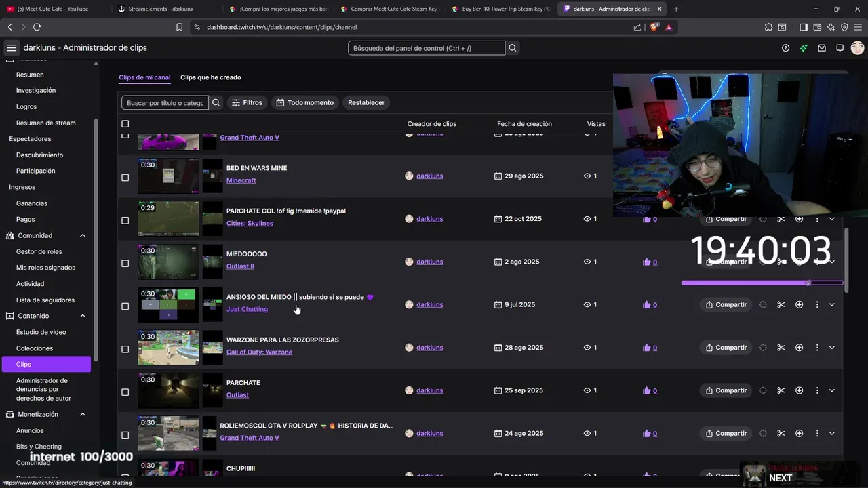Open the profile avatar menu
The width and height of the screenshot is (868, 488).
857,48
